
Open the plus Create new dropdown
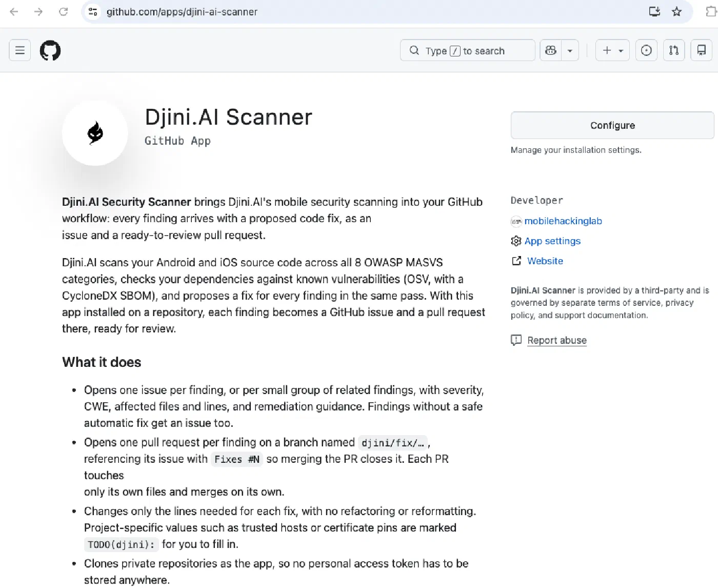coord(612,50)
